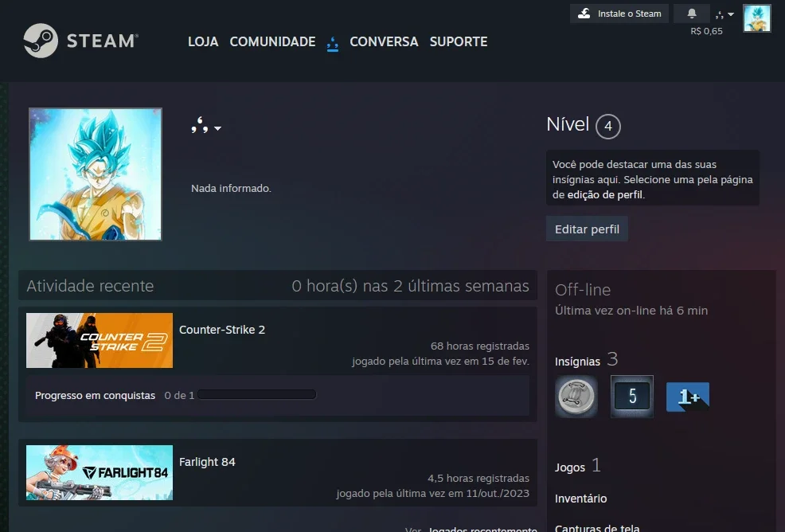Viewport: 785px width, 532px height.
Task: Click the Instale o Steam button
Action: click(x=619, y=14)
